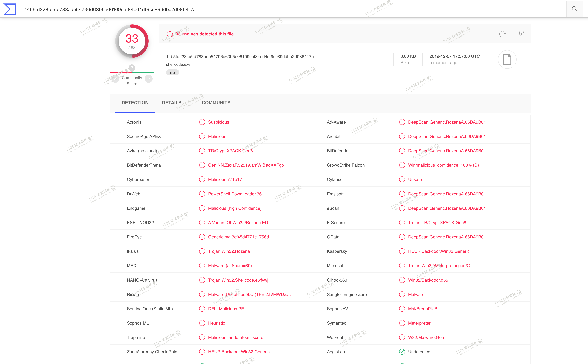Switch to the DETAILS tab
Screen dimensions: 588x364
pos(172,103)
